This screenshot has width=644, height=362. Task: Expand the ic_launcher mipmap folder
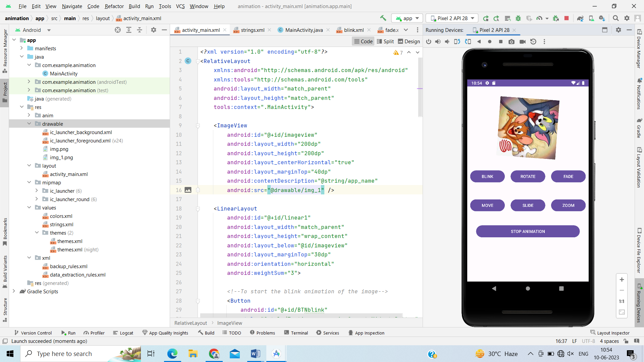(37, 191)
